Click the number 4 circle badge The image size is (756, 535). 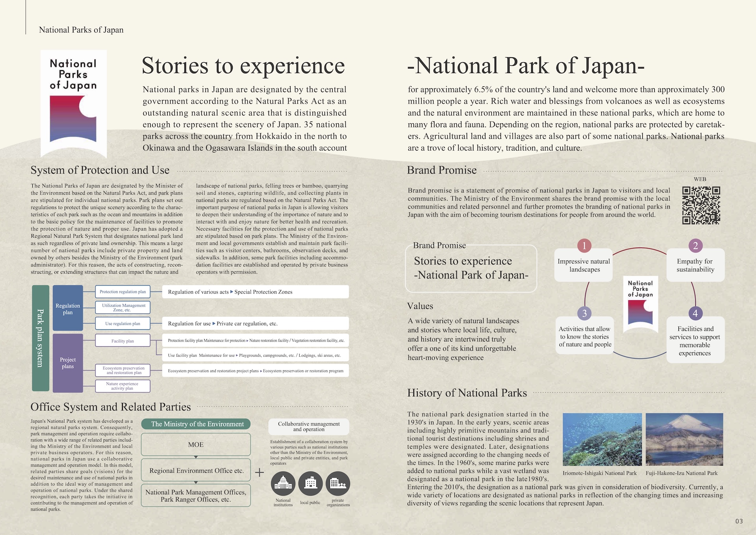(x=695, y=313)
